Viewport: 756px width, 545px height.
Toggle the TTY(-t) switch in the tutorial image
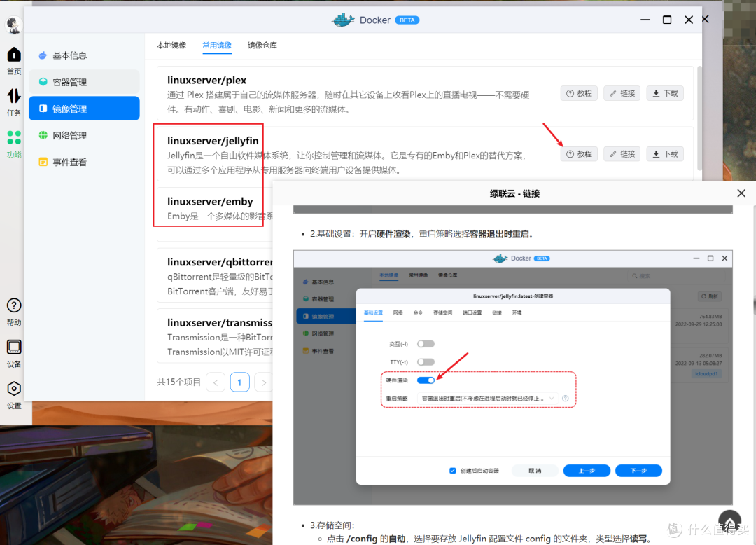pos(426,361)
